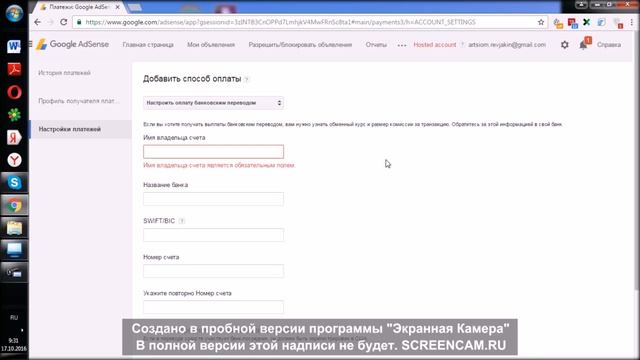Expand the three-dots more navigation menu

[402, 45]
